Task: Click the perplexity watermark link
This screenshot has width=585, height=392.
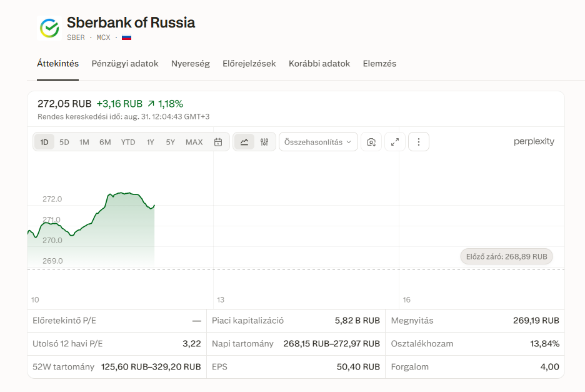Action: [534, 141]
